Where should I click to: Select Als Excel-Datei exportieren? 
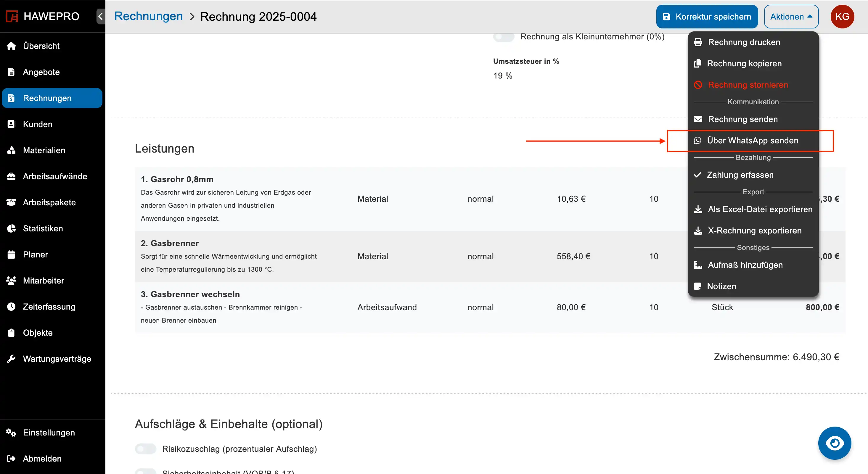753,209
